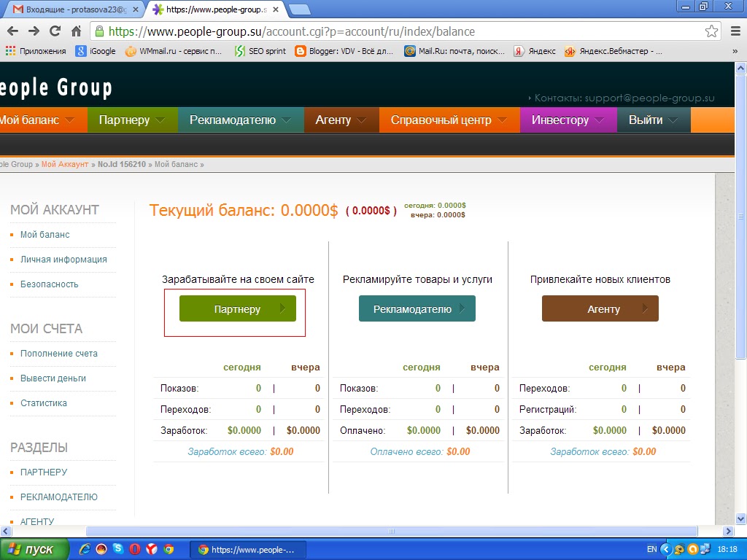
Task: Expand the Инвестору menu
Action: (568, 120)
